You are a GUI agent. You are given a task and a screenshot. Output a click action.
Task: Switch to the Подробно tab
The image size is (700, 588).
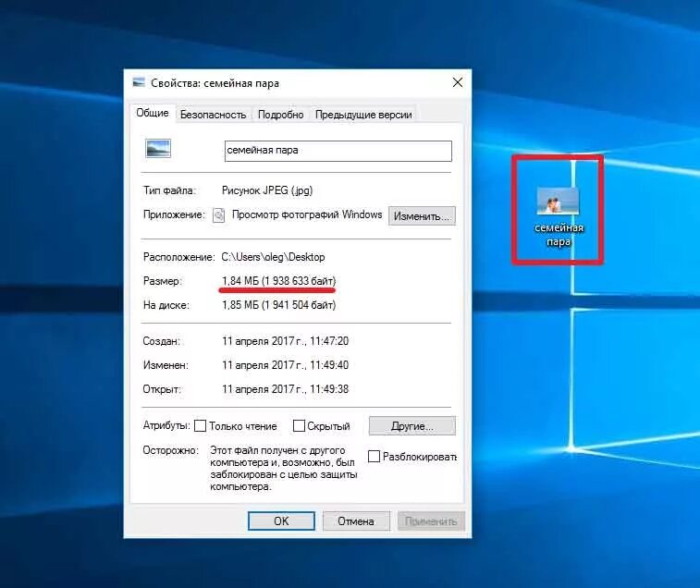click(280, 115)
